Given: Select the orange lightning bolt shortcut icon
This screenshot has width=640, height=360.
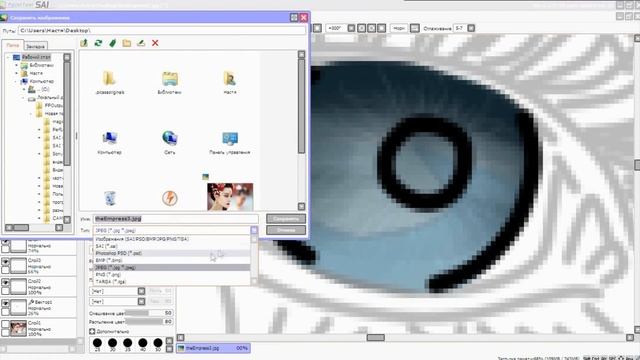Looking at the screenshot, I should [x=170, y=198].
